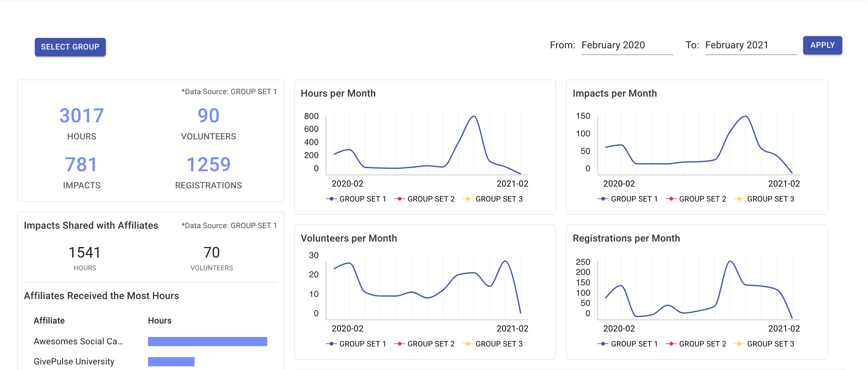Screen dimensions: 868x370
Task: Edit the To date field February 2021
Action: tap(751, 45)
